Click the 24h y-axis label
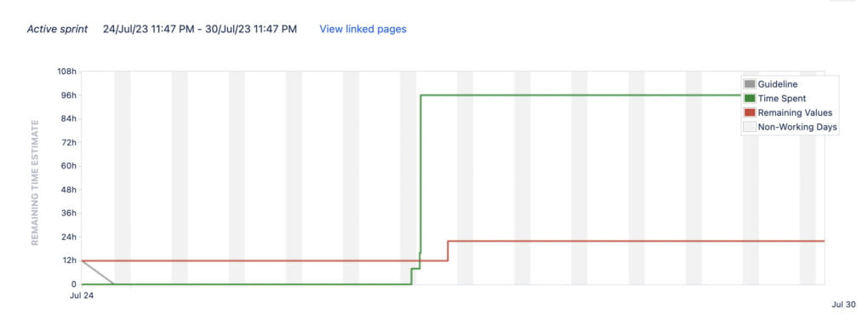This screenshot has width=868, height=326. [69, 237]
